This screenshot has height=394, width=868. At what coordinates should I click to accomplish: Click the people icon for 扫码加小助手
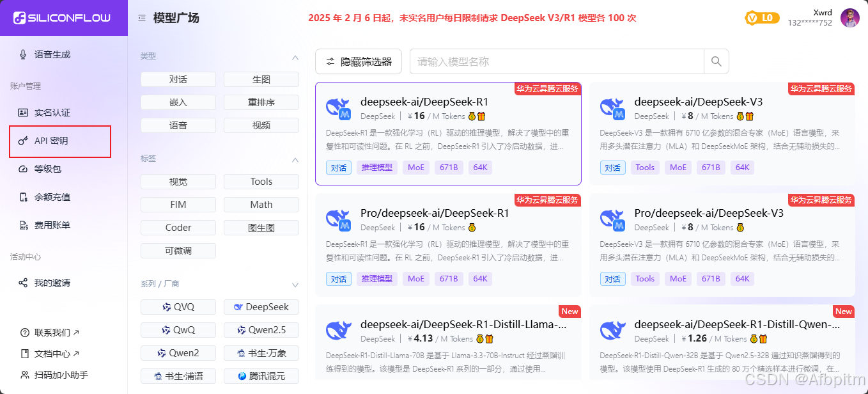tap(25, 375)
